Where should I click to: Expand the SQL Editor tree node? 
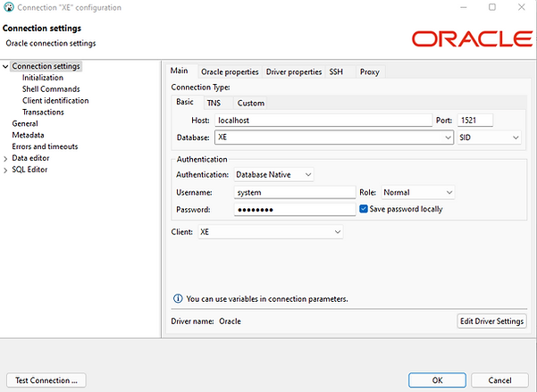click(x=5, y=171)
